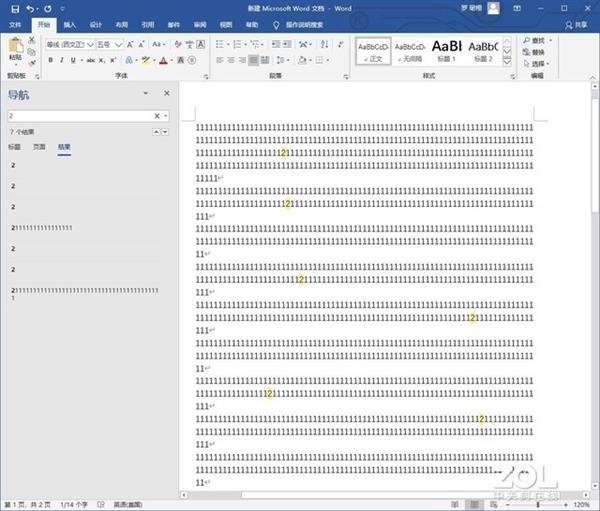The height and width of the screenshot is (511, 600).
Task: Click Increase Indent icon
Action: pyautogui.click(x=287, y=45)
